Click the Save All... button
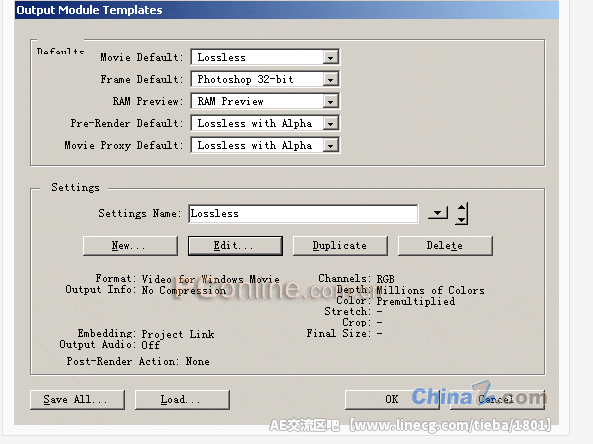Screen dimensions: 593x444 [77, 400]
